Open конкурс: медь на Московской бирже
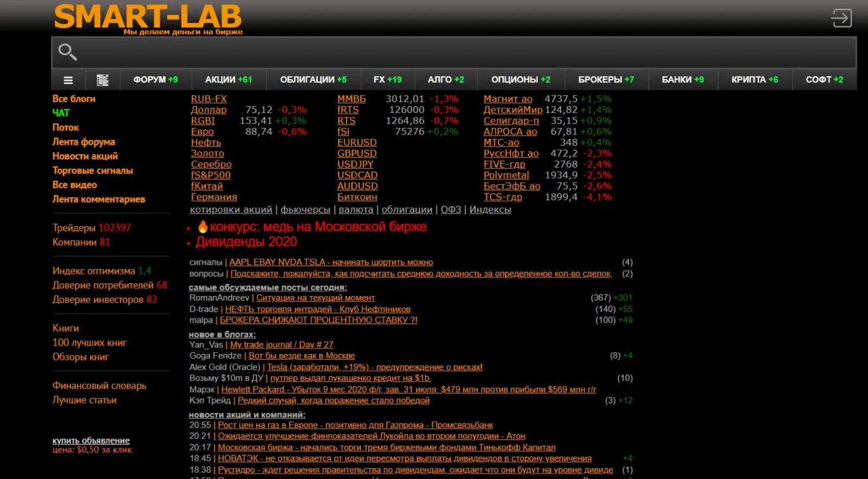868x479 pixels. (318, 227)
